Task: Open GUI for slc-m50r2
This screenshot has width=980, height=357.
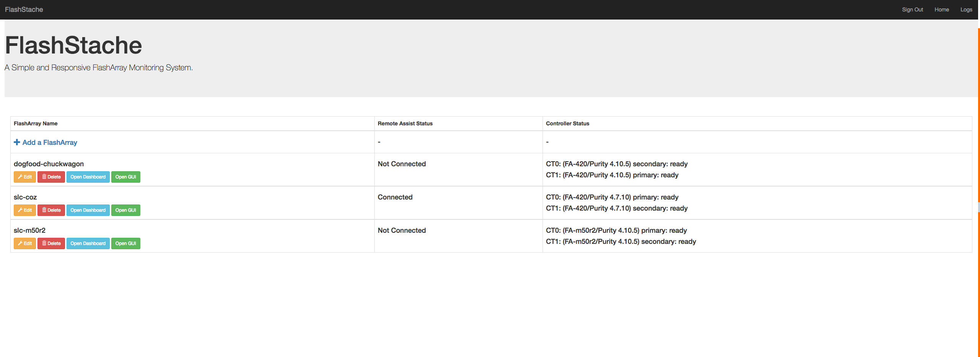Action: coord(126,243)
